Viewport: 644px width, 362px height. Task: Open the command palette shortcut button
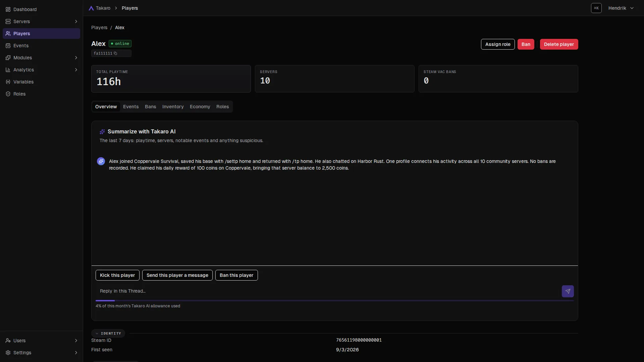coord(596,8)
